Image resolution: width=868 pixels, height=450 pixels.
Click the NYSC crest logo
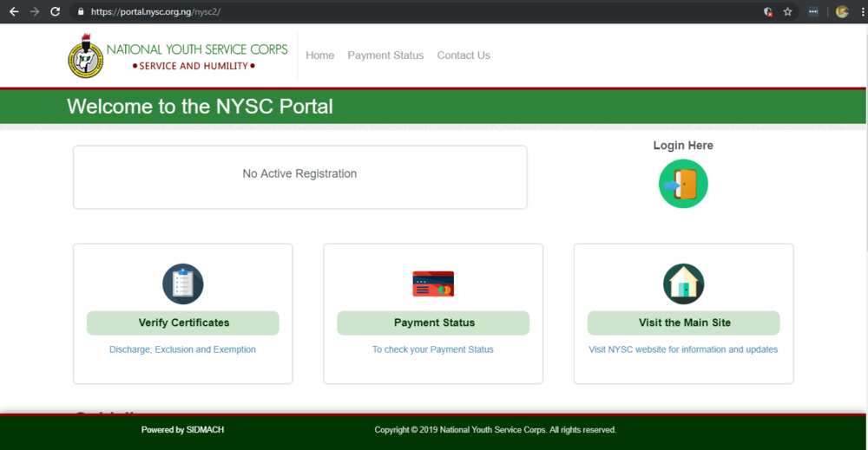[x=85, y=56]
